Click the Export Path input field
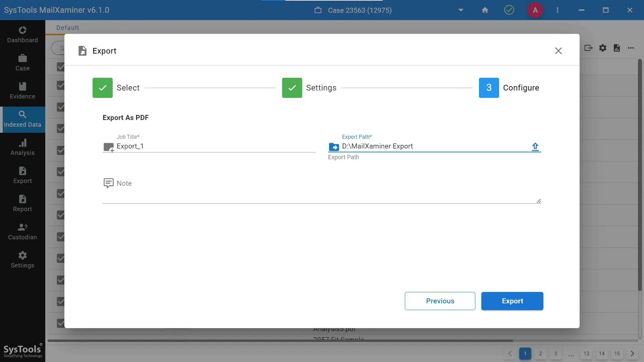This screenshot has height=362, width=644. pyautogui.click(x=435, y=146)
